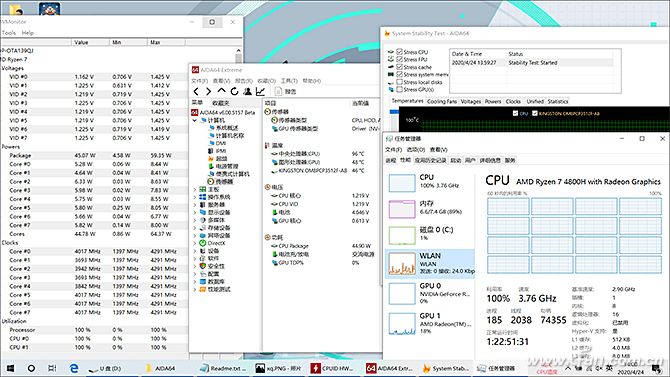Open the AIDA64 favorites user icon
The image size is (670, 377).
247,91
